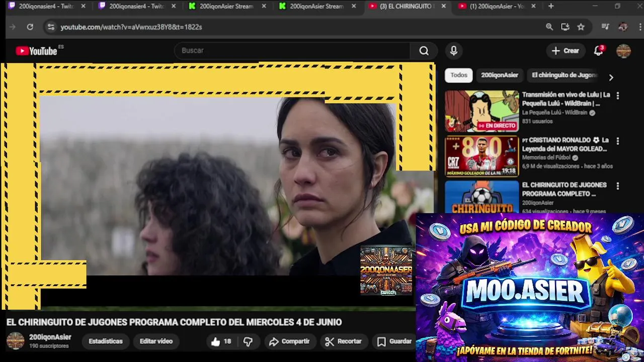
Task: Click the search magnifier button
Action: 424,51
